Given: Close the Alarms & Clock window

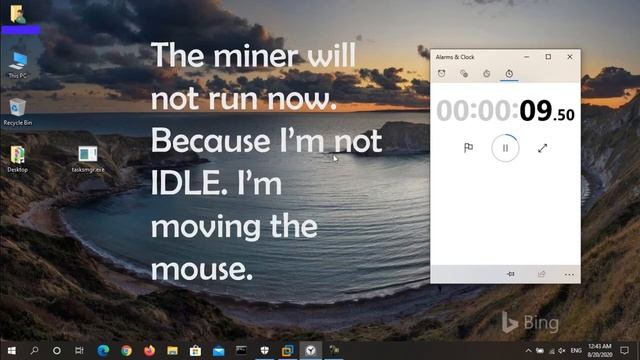Looking at the screenshot, I should [570, 57].
